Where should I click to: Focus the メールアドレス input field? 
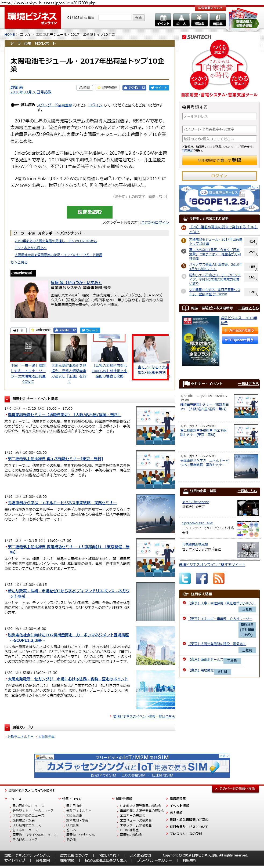coord(219,116)
